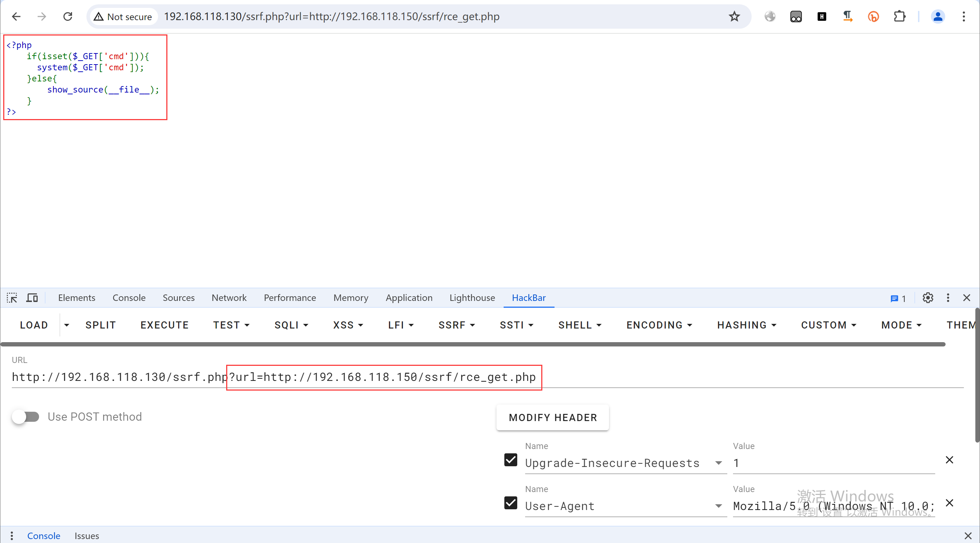
Task: Click the MODIFY HEADER button
Action: (552, 417)
